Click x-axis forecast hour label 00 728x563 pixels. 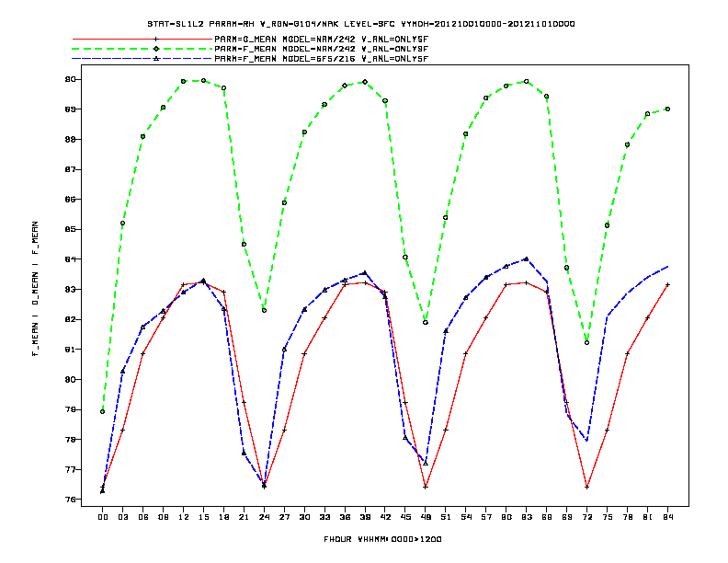tap(103, 517)
